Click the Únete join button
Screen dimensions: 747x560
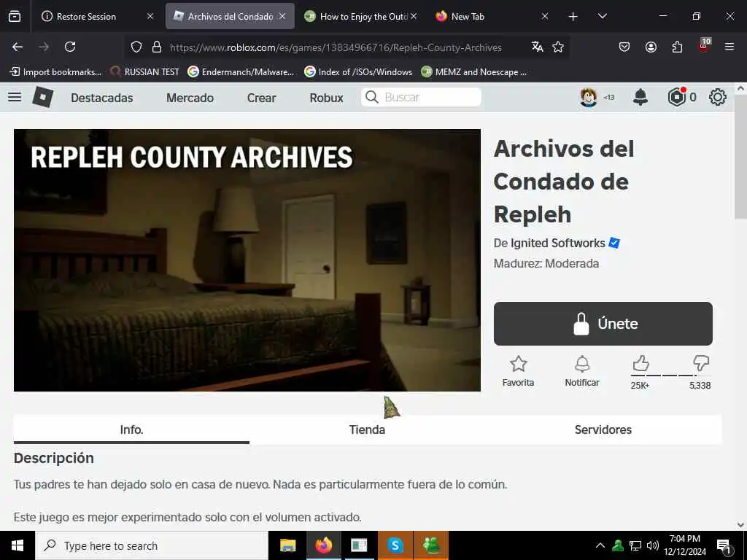(603, 324)
